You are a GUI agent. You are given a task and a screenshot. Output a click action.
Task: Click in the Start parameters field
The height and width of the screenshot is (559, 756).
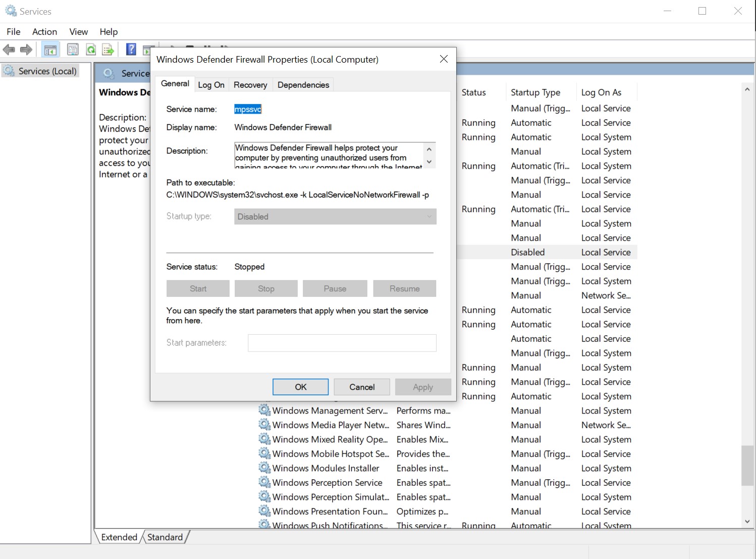point(342,343)
